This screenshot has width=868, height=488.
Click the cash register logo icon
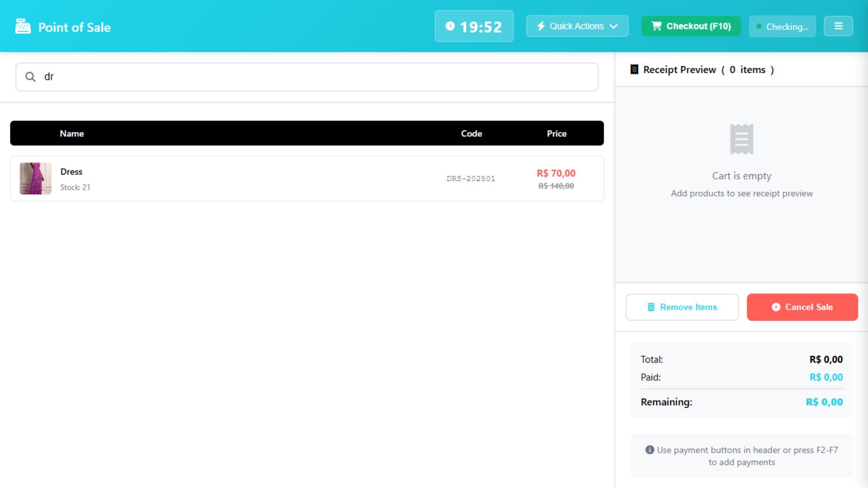[x=23, y=26]
